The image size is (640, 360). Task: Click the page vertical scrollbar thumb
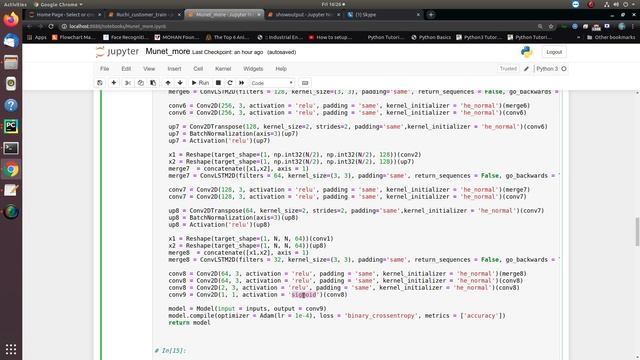pyautogui.click(x=637, y=232)
